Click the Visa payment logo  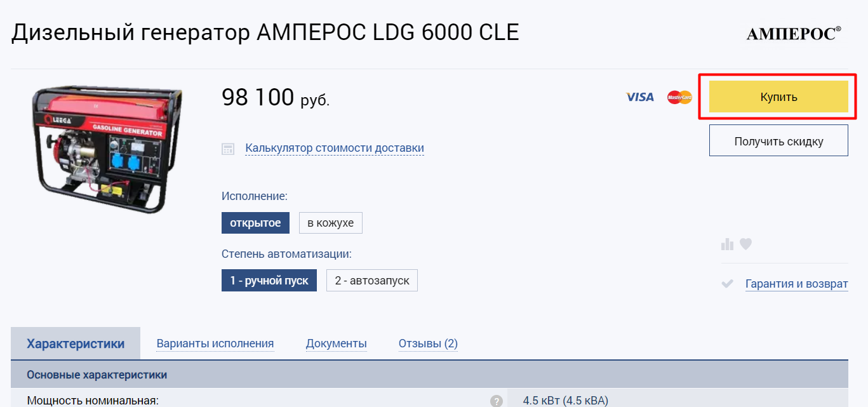click(639, 97)
